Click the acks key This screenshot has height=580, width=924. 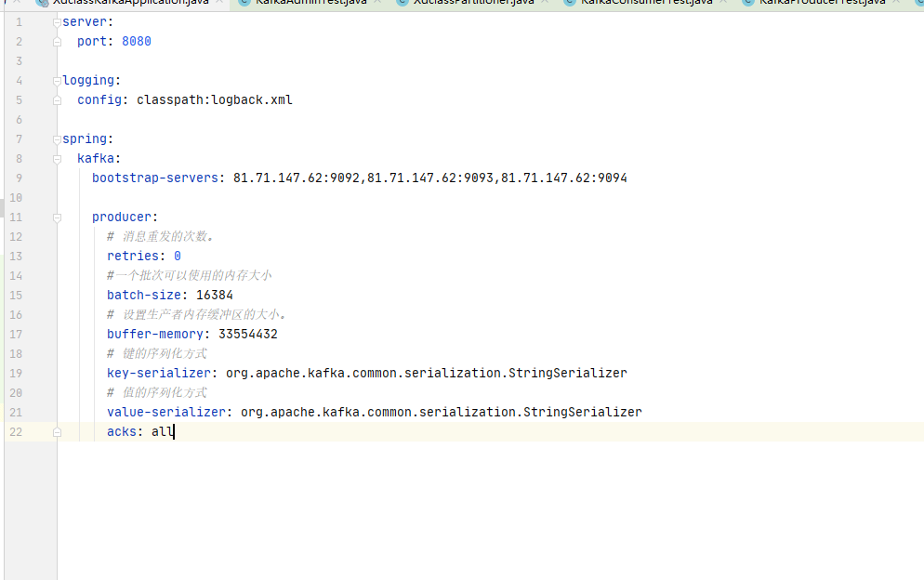(x=122, y=431)
